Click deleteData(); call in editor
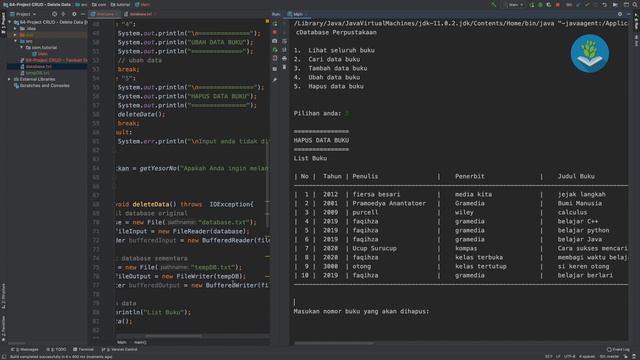This screenshot has height=360, width=640. 142,114
